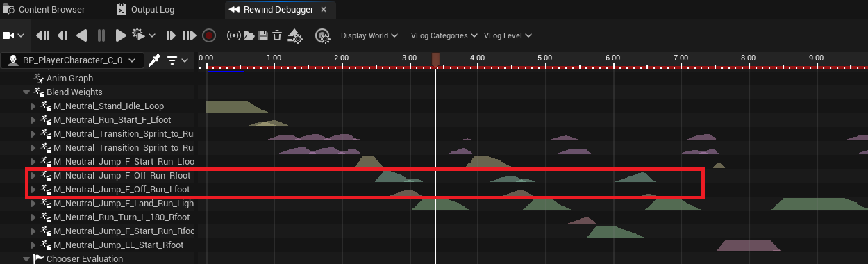Image resolution: width=868 pixels, height=264 pixels.
Task: Play the recording forward
Action: click(x=121, y=35)
